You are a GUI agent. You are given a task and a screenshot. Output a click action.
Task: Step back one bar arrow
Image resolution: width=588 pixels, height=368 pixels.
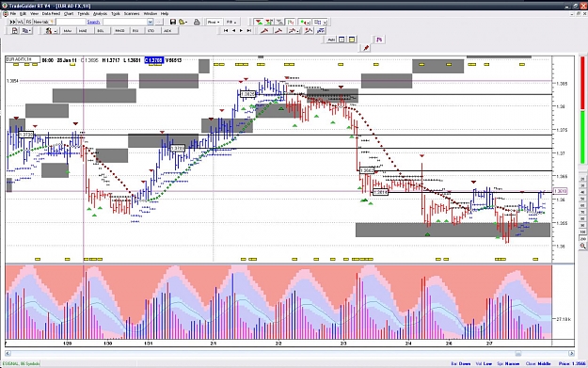pyautogui.click(x=234, y=31)
